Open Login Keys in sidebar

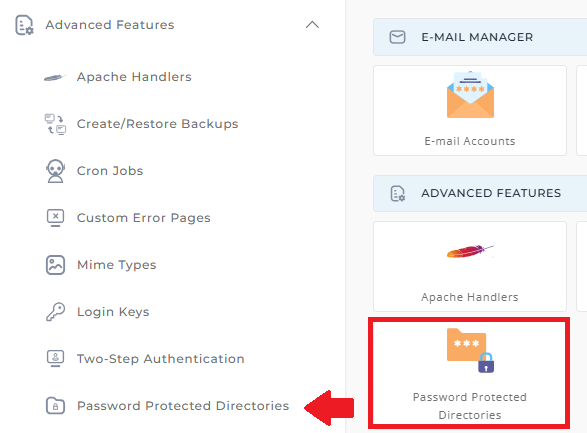113,312
